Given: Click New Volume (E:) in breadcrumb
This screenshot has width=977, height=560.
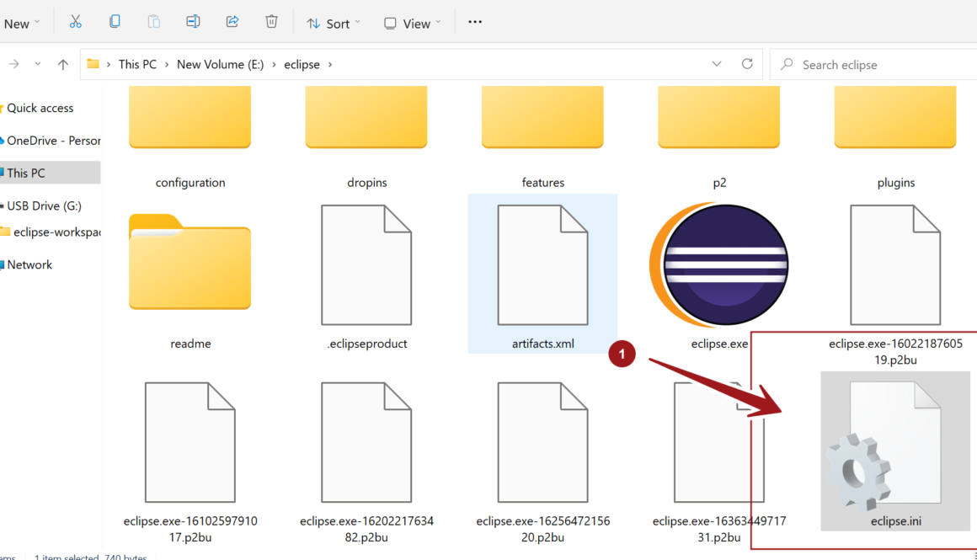Looking at the screenshot, I should [220, 64].
